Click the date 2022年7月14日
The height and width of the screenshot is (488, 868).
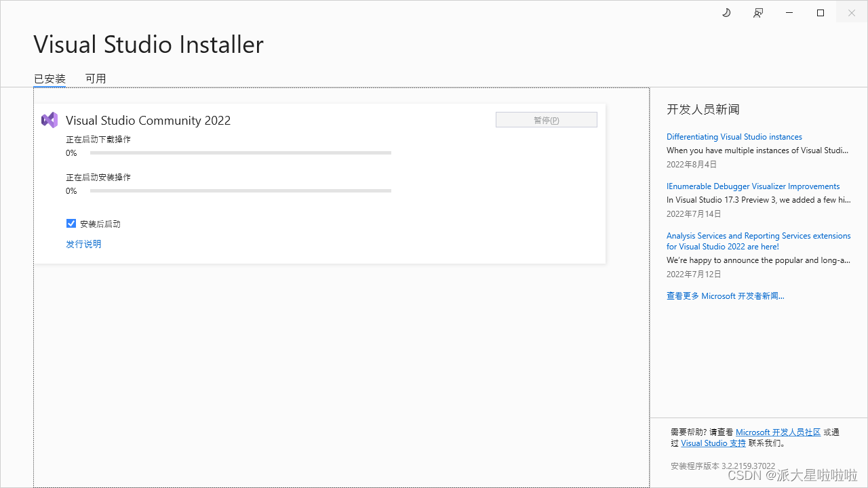click(694, 214)
